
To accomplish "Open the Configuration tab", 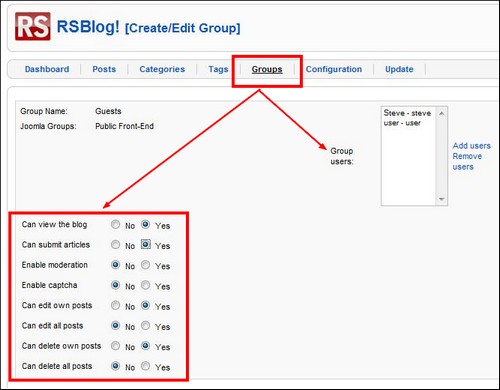I will pyautogui.click(x=334, y=69).
